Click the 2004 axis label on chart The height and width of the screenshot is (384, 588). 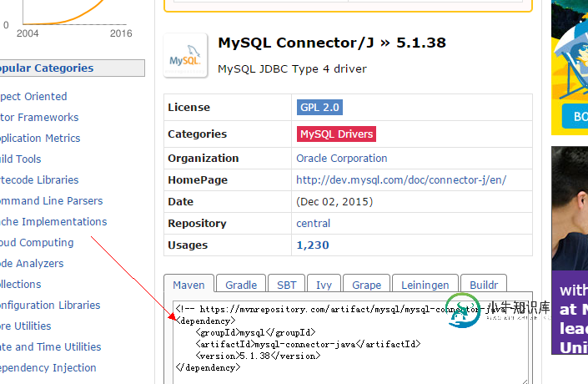pyautogui.click(x=28, y=33)
